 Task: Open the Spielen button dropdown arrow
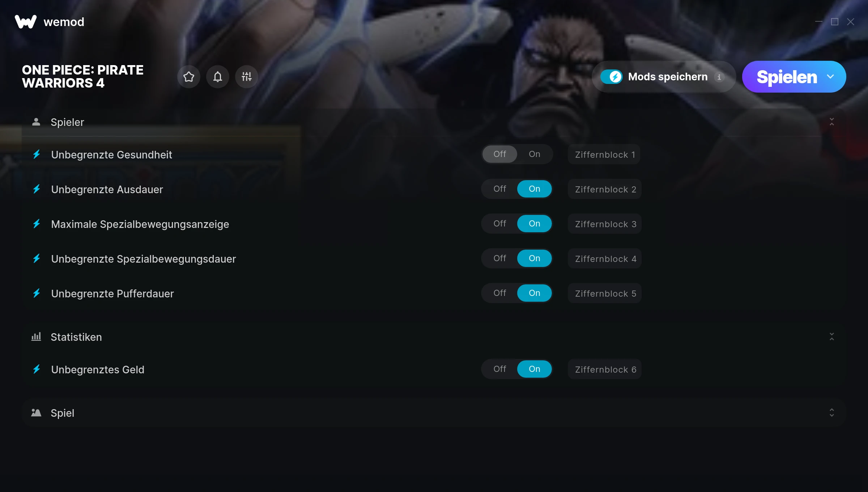tap(831, 77)
